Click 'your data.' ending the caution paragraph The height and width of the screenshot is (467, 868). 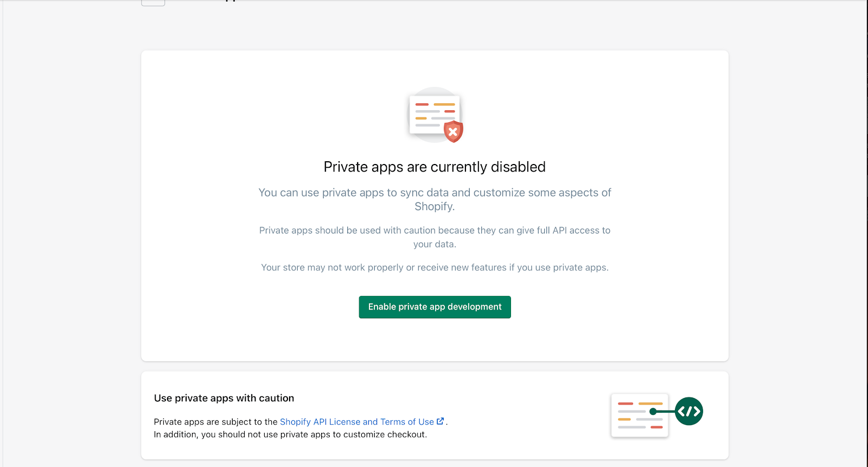point(435,244)
